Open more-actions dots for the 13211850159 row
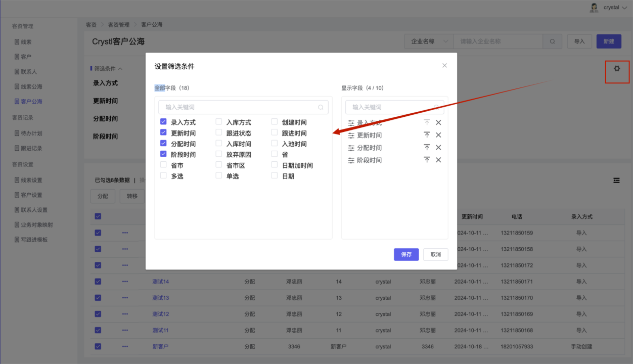 pos(125,233)
